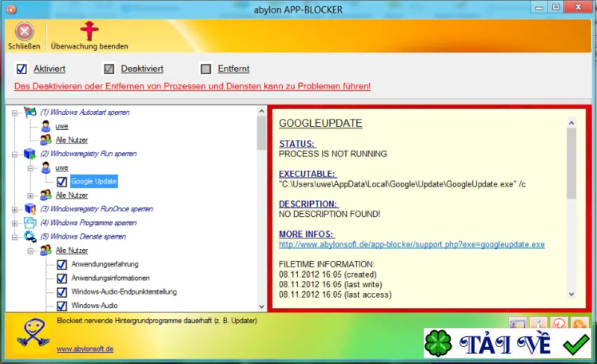This screenshot has height=364, width=597.
Task: Click the uwe user icon under Windowsregistry Run
Action: pyautogui.click(x=46, y=168)
